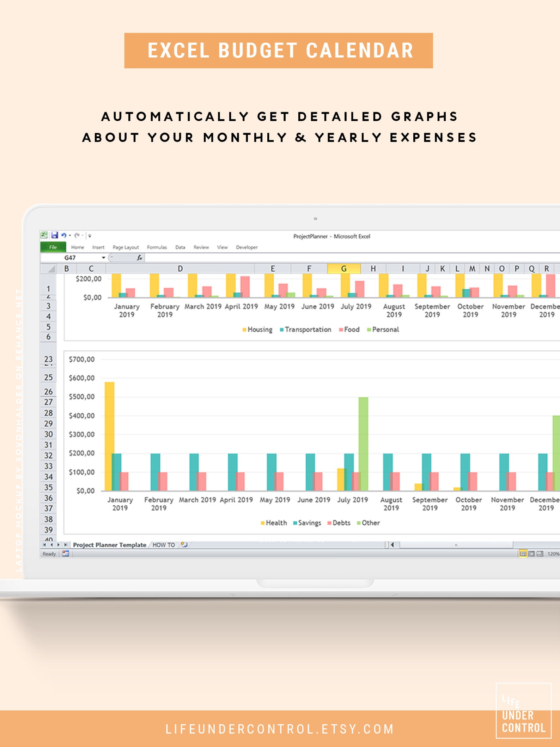Click the Undo arrow icon
Screen dimensions: 560x747
pyautogui.click(x=63, y=235)
